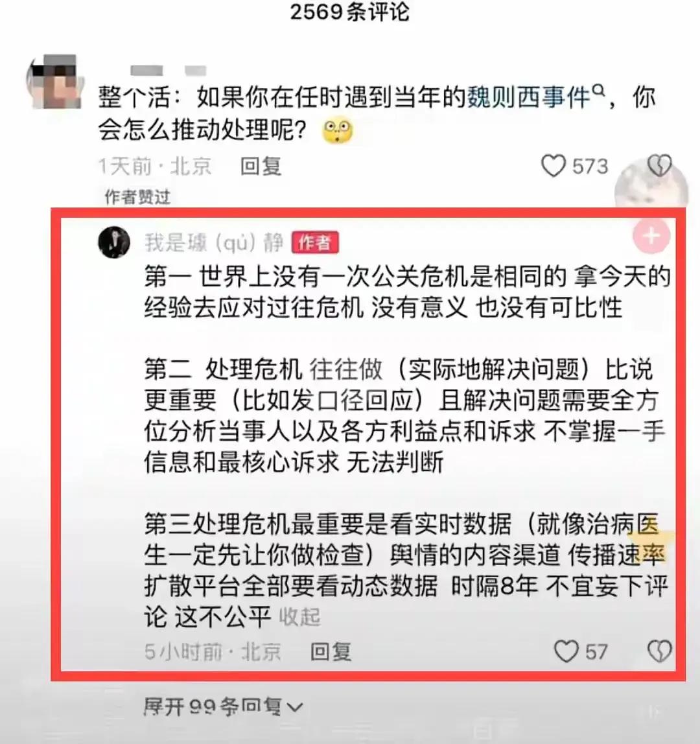Reply to the author's comment
This screenshot has width=700, height=744.
point(331,651)
